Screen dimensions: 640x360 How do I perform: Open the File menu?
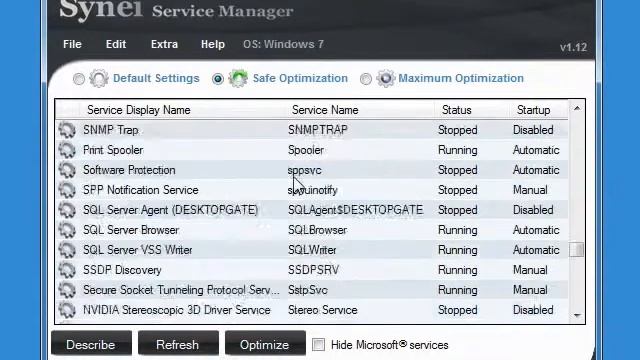pos(72,44)
